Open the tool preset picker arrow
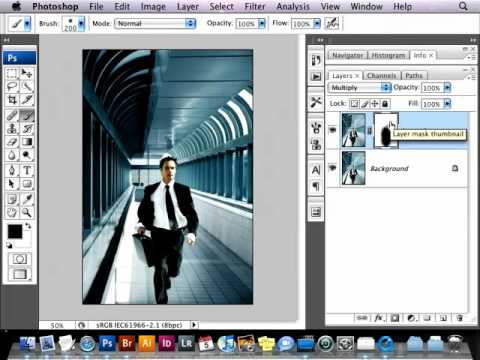This screenshot has height=360, width=480. (x=27, y=24)
